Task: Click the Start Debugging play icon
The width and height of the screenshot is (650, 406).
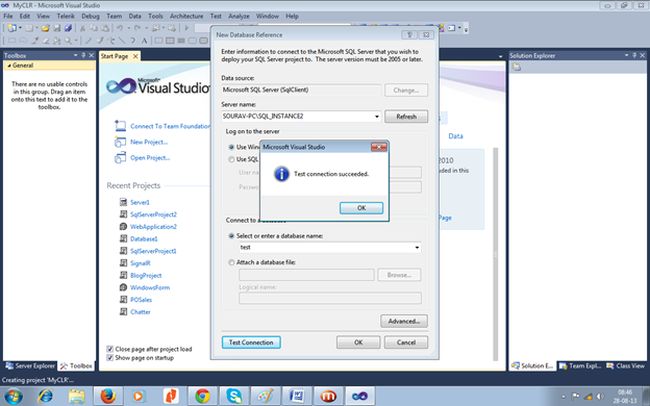Action: (187, 28)
